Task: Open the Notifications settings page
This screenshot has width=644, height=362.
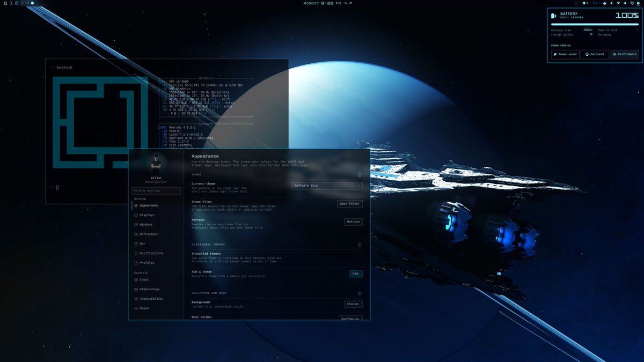Action: coord(156,253)
